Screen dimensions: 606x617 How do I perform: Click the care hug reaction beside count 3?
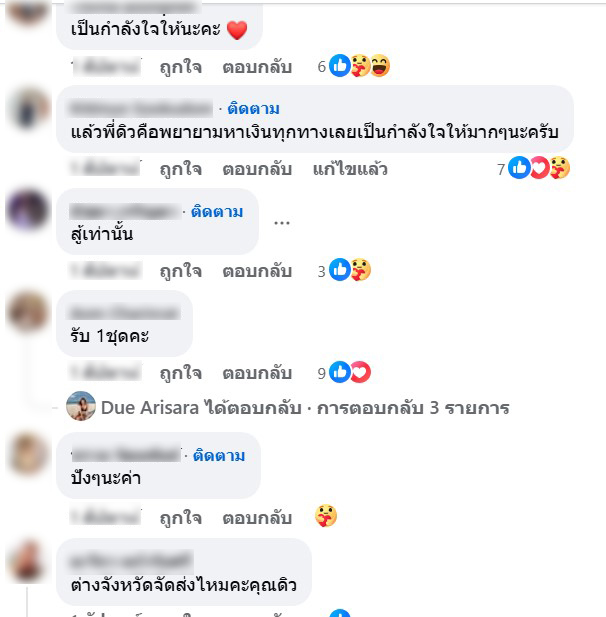[360, 270]
